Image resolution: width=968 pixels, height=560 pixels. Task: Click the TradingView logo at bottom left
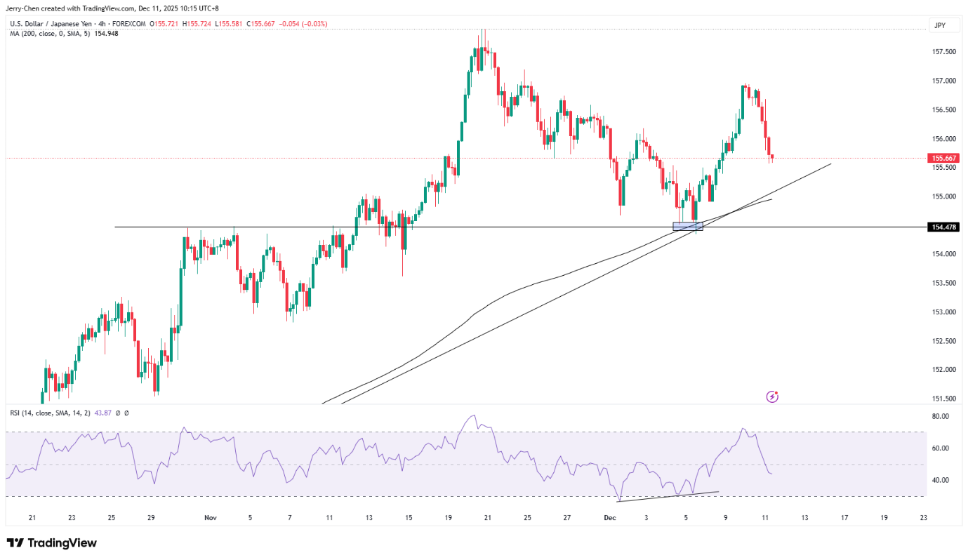click(51, 543)
